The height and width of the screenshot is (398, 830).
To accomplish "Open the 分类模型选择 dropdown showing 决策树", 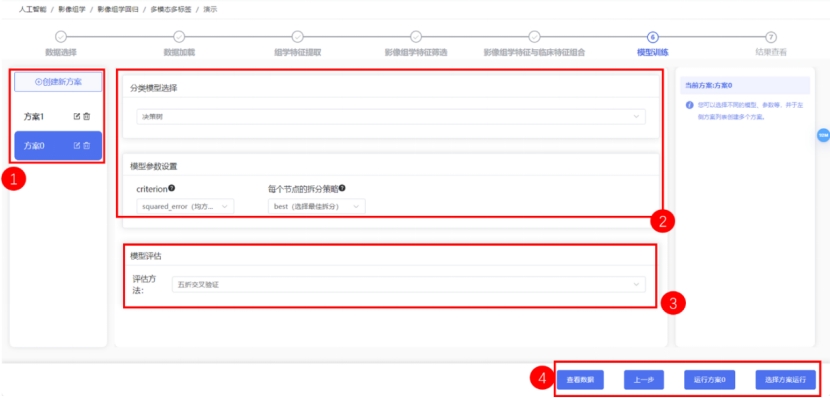I will [391, 117].
